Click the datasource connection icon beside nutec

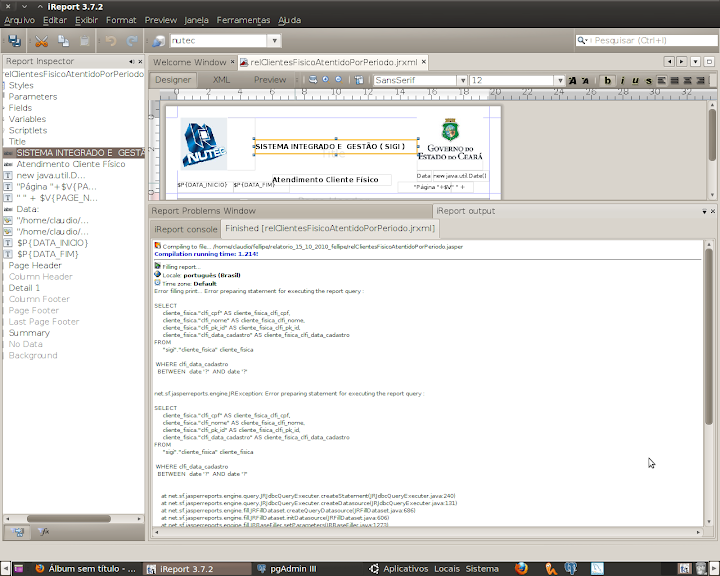click(x=159, y=41)
